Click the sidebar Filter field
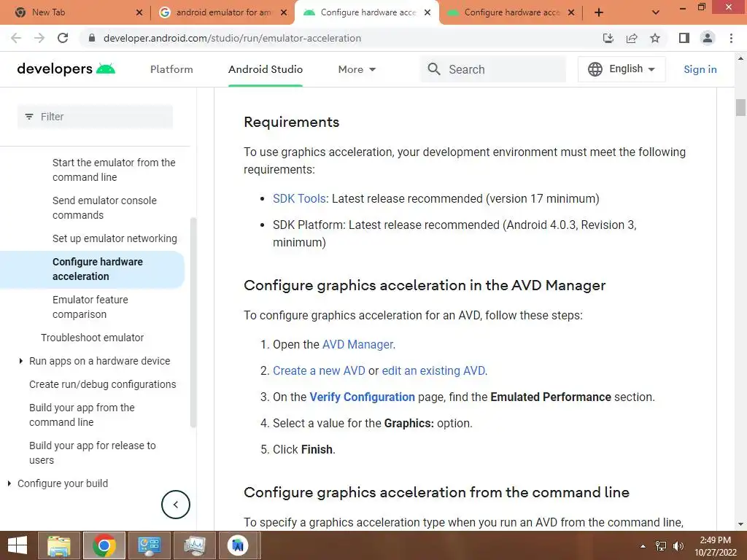Image resolution: width=747 pixels, height=560 pixels. [x=96, y=117]
